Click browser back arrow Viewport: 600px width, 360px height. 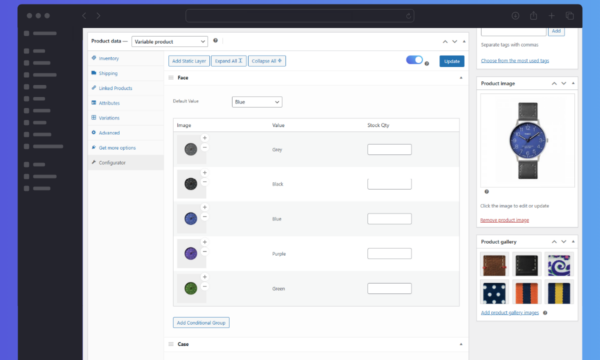pyautogui.click(x=84, y=16)
